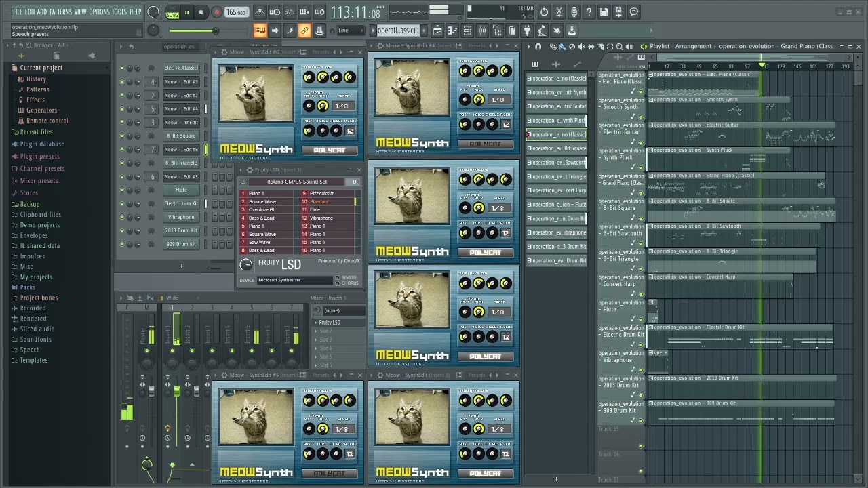Expand the Plugin database folder

42,144
